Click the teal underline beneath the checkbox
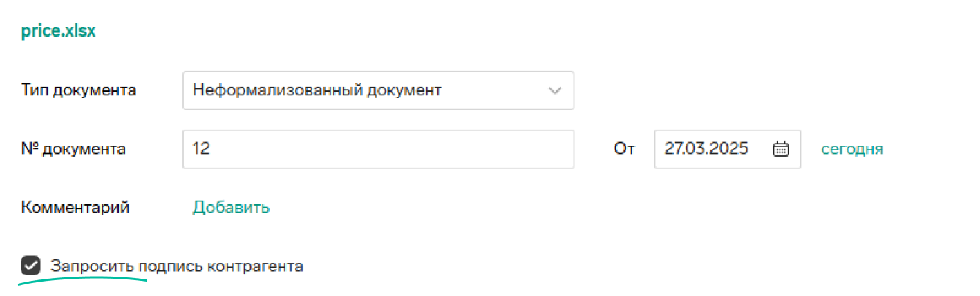Viewport: 980px width, 296px height. point(82,281)
